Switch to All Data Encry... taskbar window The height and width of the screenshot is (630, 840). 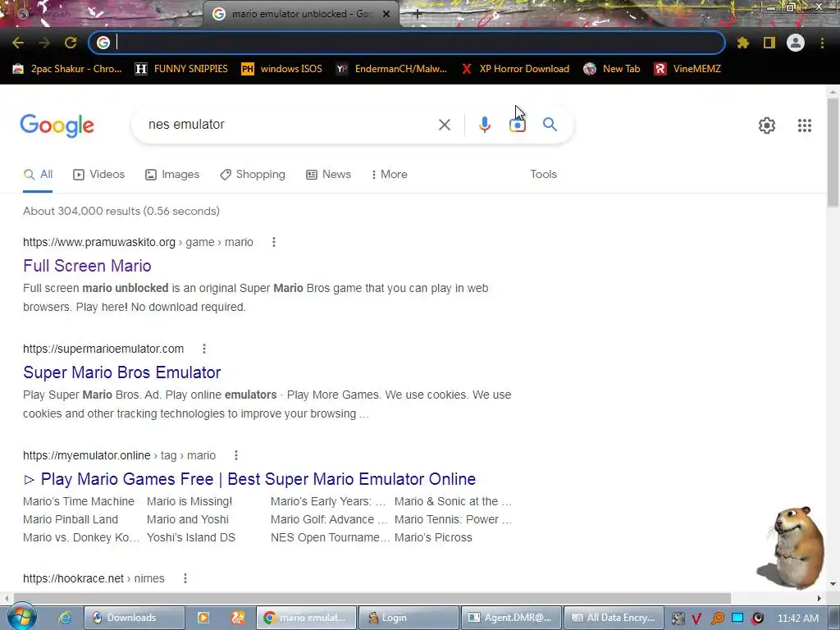pos(614,618)
